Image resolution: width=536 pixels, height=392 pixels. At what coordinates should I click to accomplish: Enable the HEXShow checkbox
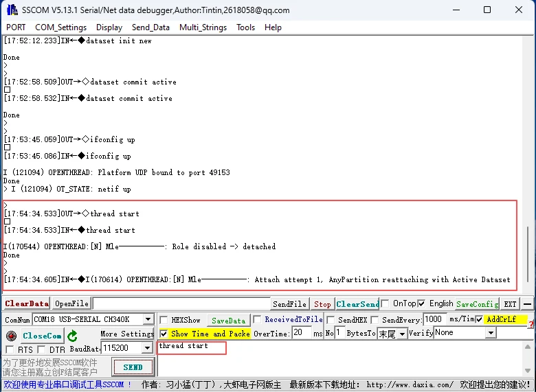164,320
